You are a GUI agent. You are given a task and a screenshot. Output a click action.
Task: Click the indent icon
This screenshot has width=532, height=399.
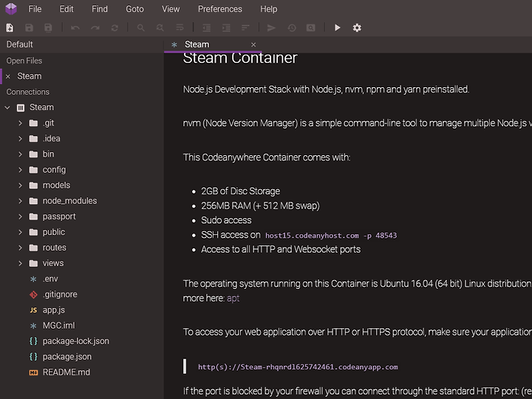(x=226, y=28)
